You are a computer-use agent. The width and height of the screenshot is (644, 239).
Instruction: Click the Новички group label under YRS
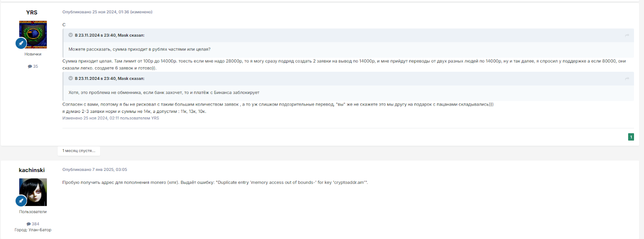coord(33,54)
